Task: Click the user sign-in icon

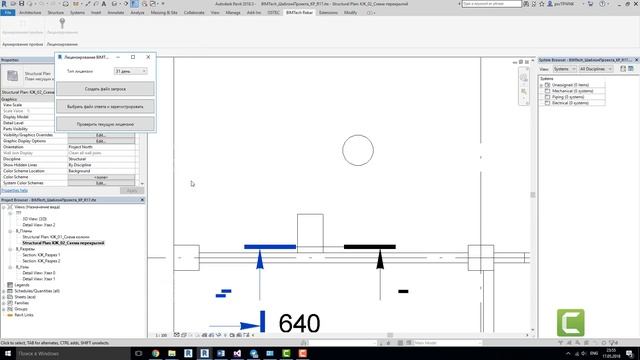Action: pyautogui.click(x=550, y=4)
